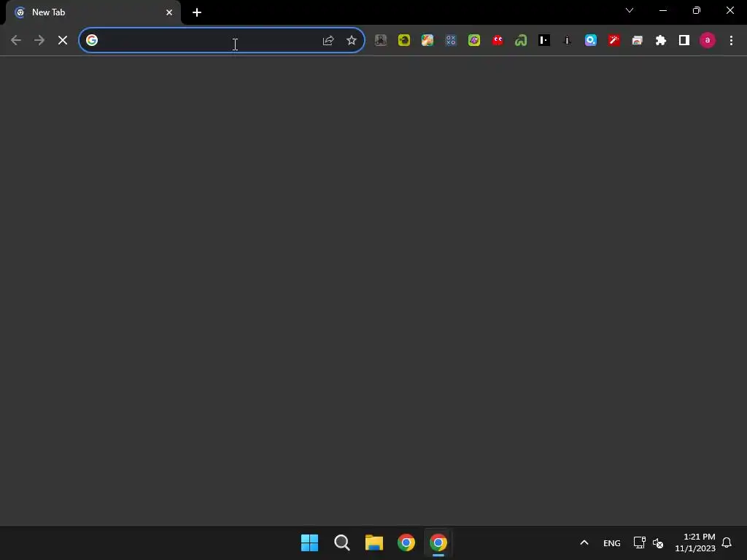
Task: Open the profile avatar 'a'
Action: click(708, 41)
